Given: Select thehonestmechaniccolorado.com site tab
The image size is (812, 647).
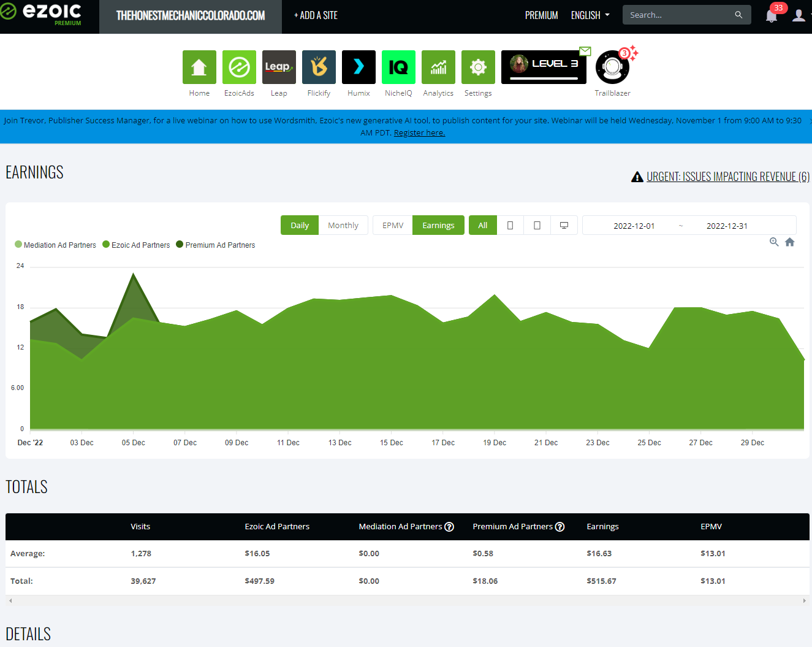Looking at the screenshot, I should 191,16.
